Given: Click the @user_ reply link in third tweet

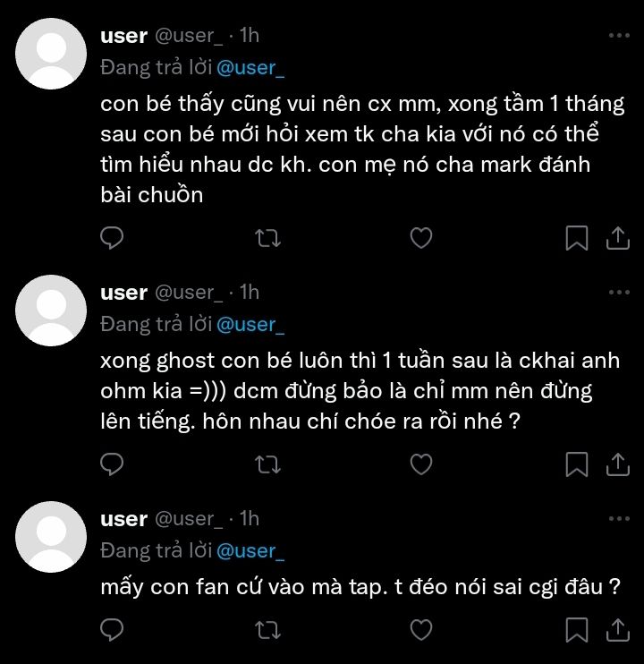Looking at the screenshot, I should [x=250, y=551].
